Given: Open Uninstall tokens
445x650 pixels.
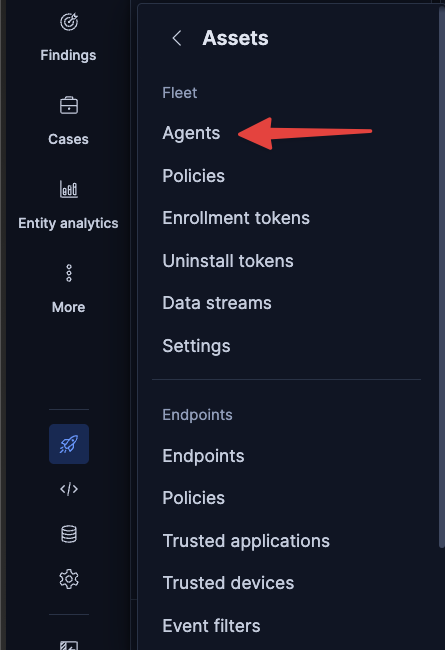Looking at the screenshot, I should (228, 261).
